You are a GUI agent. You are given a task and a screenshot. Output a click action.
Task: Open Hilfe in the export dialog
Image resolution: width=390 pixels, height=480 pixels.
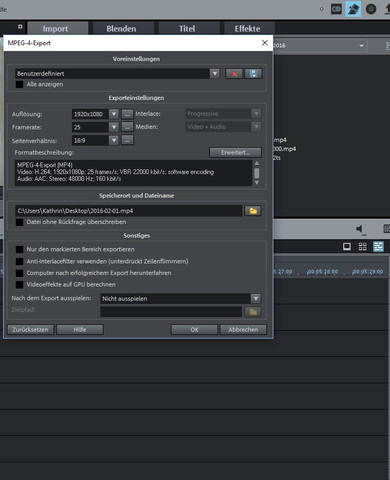pyautogui.click(x=80, y=329)
